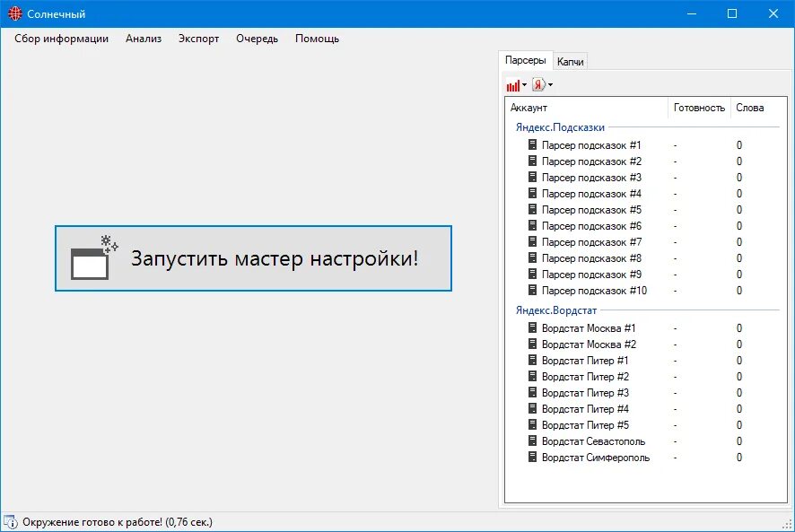The width and height of the screenshot is (795, 532).
Task: Open the Сбор информации menu
Action: (x=61, y=39)
